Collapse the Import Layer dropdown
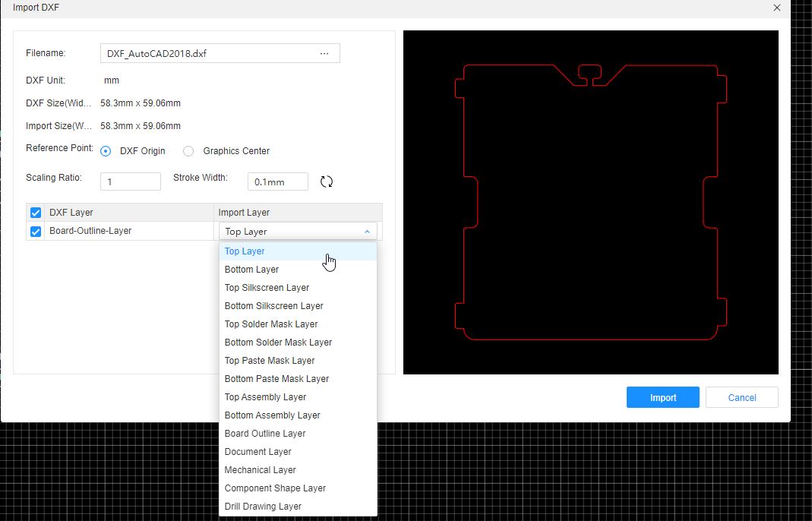 [367, 232]
